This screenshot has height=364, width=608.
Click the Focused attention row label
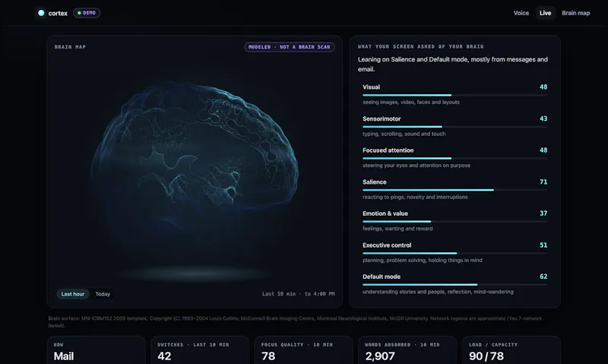click(x=388, y=150)
